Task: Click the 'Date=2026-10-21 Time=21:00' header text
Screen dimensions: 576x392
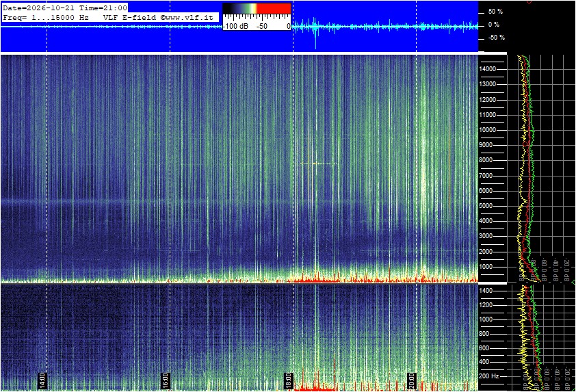Action: click(65, 8)
